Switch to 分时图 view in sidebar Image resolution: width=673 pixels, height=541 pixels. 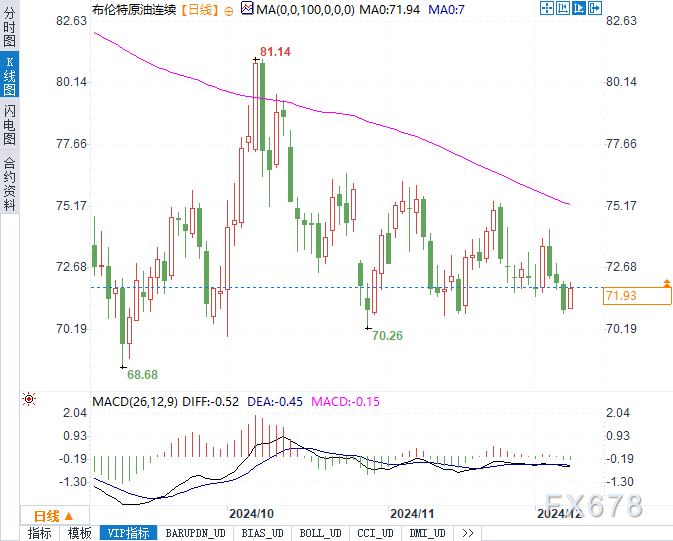tap(9, 27)
